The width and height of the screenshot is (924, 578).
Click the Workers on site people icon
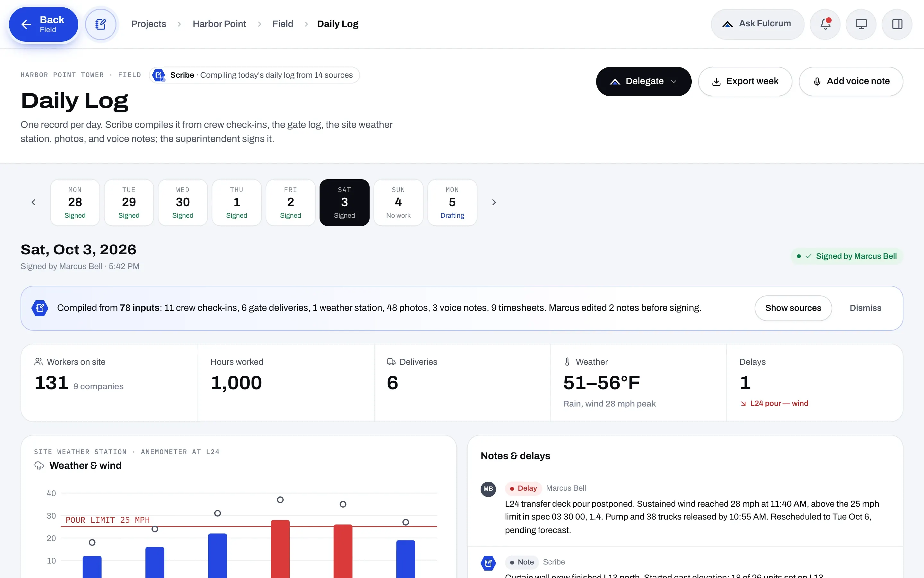[38, 362]
